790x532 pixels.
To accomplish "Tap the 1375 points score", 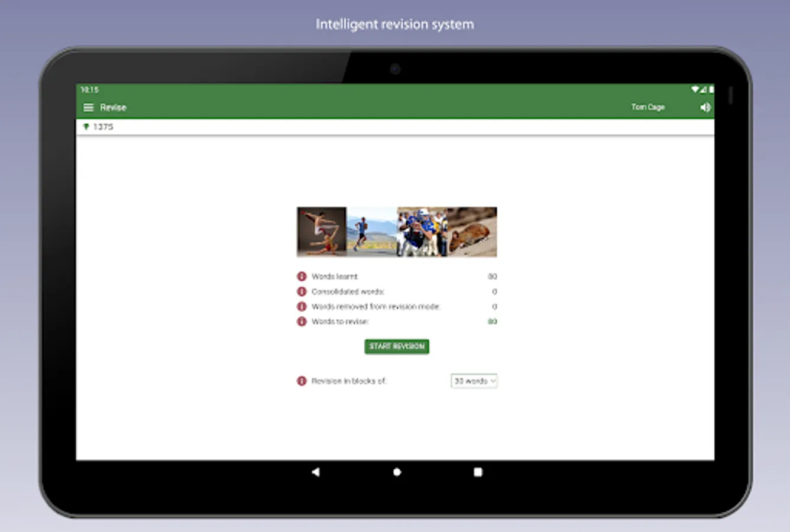I will tap(103, 126).
